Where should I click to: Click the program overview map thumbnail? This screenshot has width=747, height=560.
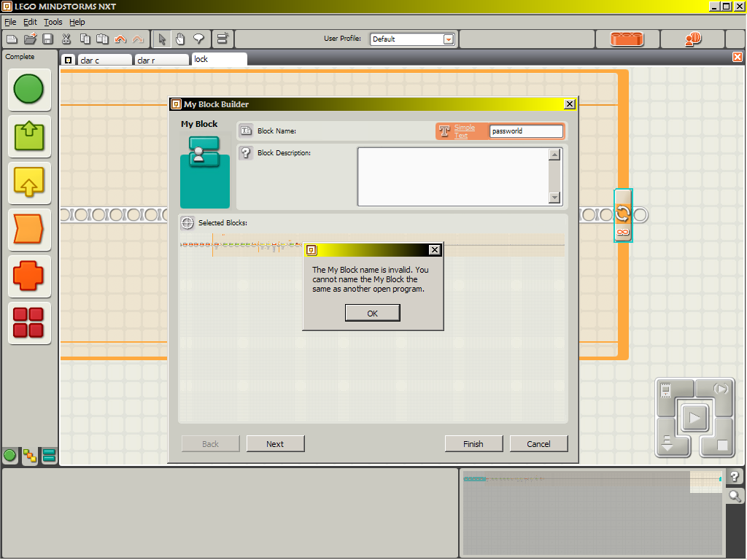pos(593,513)
